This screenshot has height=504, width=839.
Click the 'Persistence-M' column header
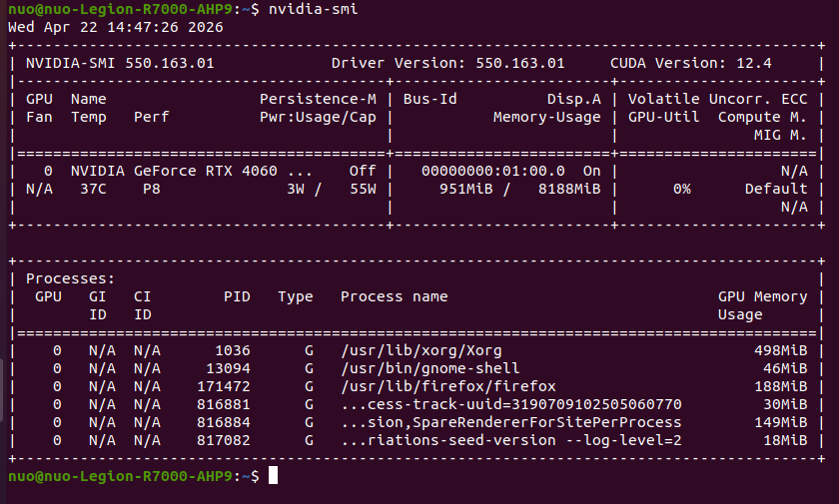tap(318, 99)
